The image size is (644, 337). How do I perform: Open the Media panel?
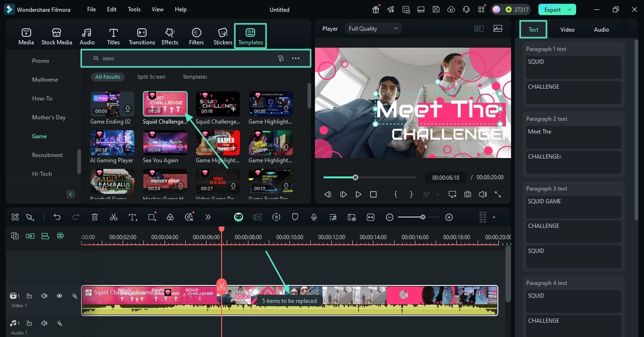pyautogui.click(x=26, y=37)
